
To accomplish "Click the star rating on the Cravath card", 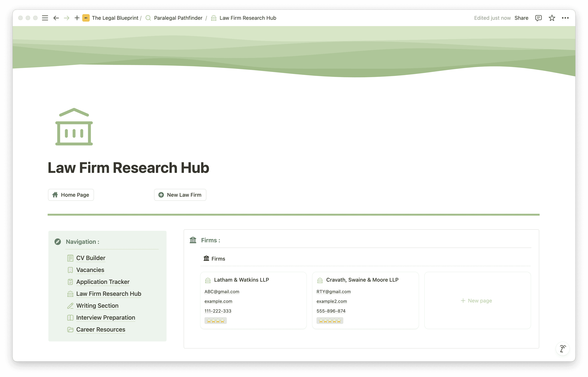I will point(330,321).
